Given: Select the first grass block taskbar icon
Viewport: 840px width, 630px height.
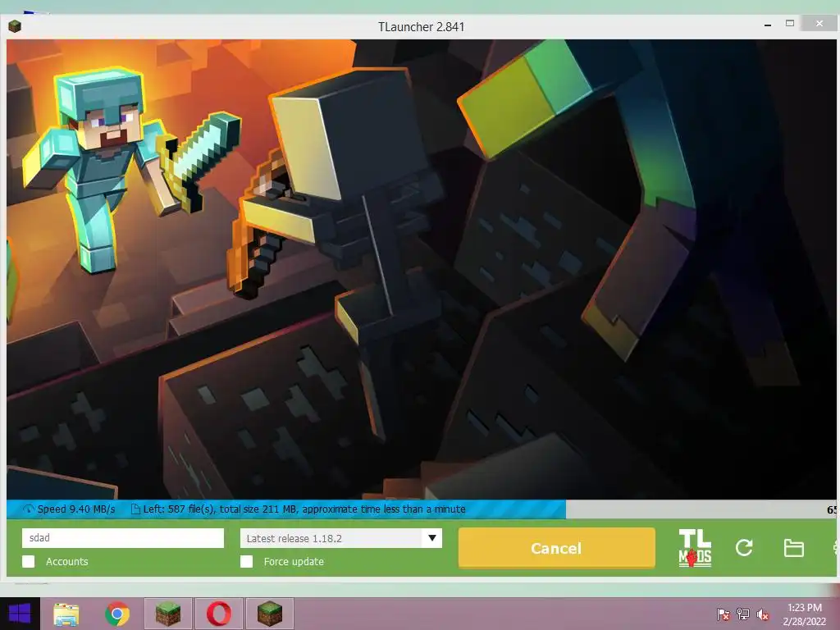Looking at the screenshot, I should click(167, 614).
